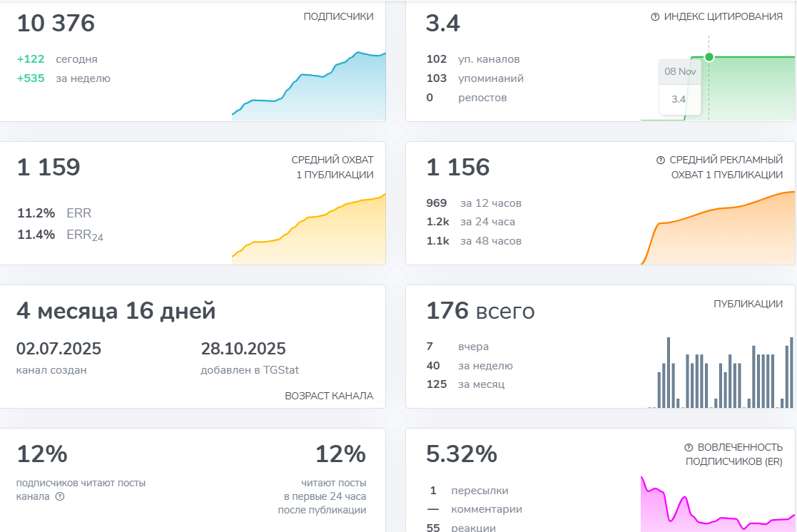The width and height of the screenshot is (797, 532).
Task: Click the '176 всего' publications total
Action: click(x=480, y=310)
